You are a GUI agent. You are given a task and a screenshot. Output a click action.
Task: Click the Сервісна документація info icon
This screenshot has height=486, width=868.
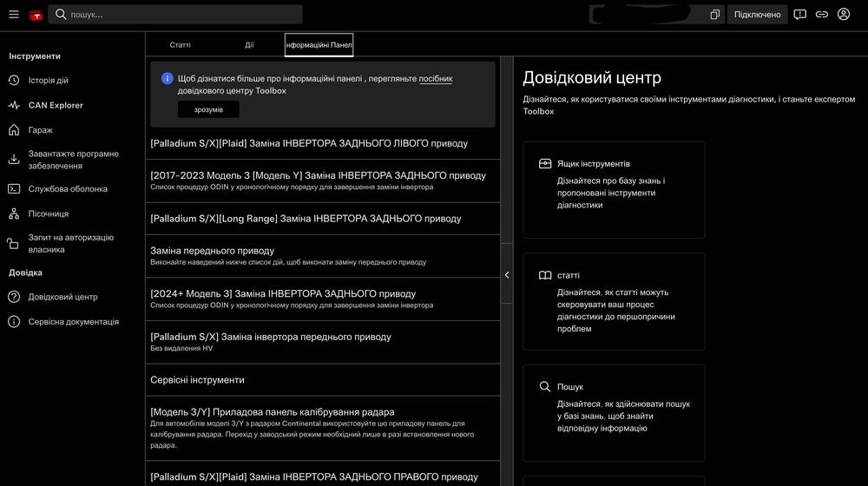click(14, 322)
